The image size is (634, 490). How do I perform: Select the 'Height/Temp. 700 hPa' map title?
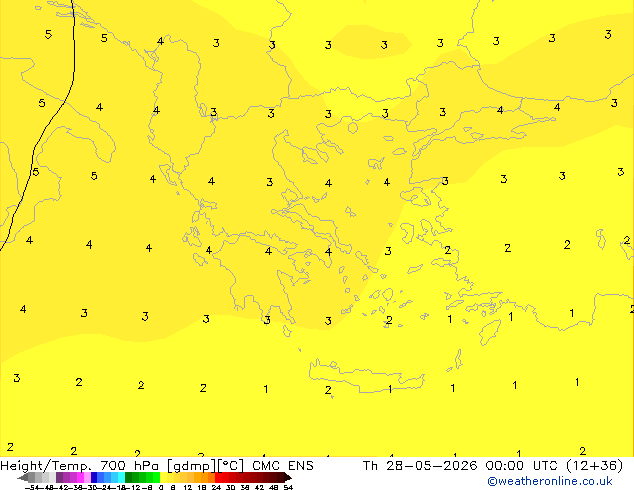tap(79, 466)
